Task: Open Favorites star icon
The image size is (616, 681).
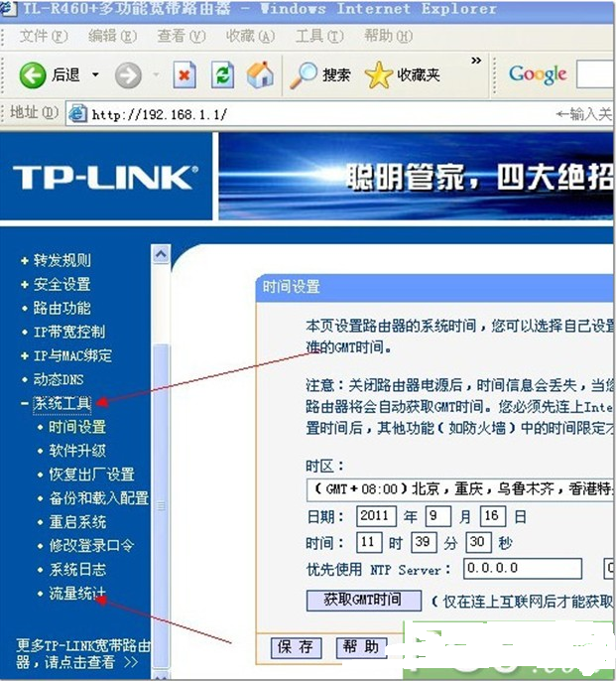Action: coord(379,74)
